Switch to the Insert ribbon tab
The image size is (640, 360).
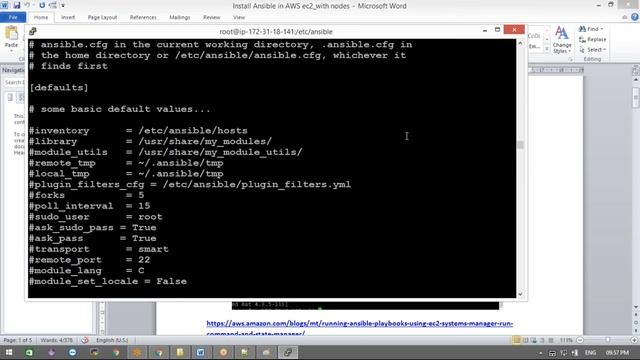tap(68, 17)
